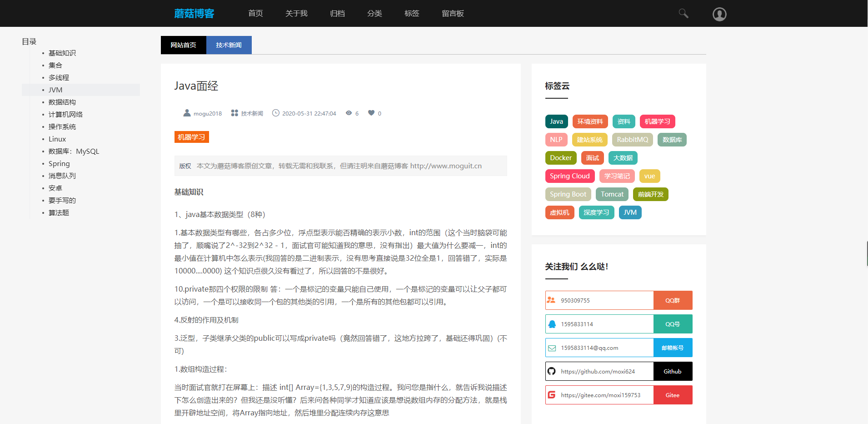Jump to 集合 in the table of contents
The width and height of the screenshot is (868, 424).
tap(55, 66)
